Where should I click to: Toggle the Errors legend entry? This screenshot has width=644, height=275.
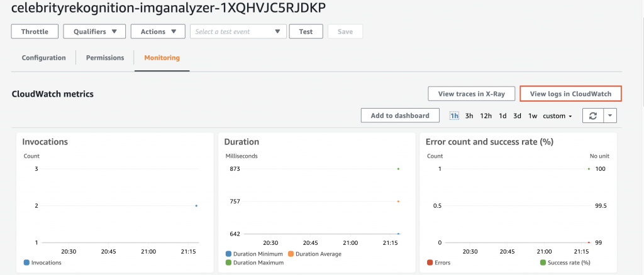click(438, 262)
